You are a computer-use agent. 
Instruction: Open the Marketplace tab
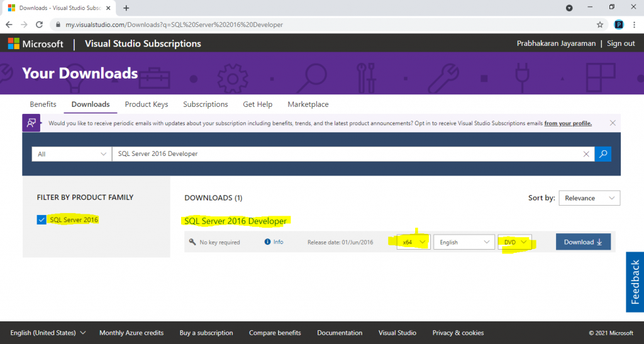tap(308, 104)
